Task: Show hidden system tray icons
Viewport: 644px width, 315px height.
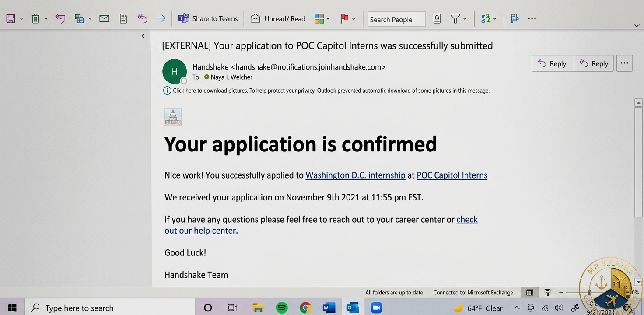Action: (516, 308)
